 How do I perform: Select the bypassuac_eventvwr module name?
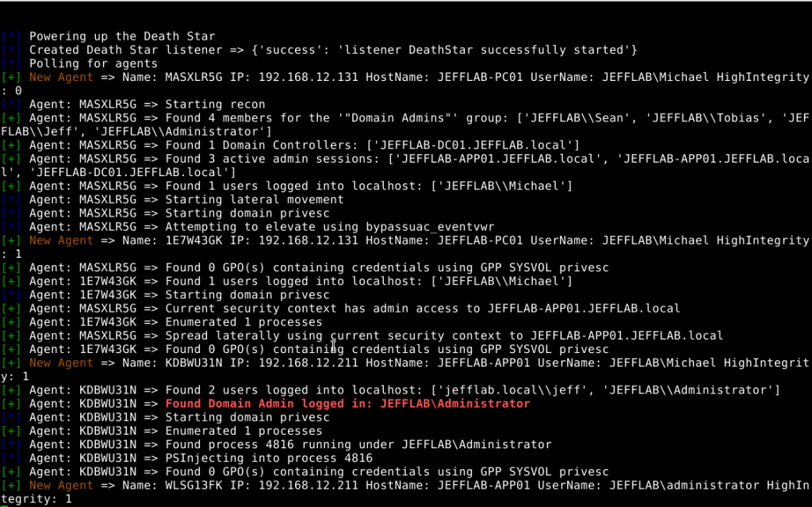(x=430, y=227)
